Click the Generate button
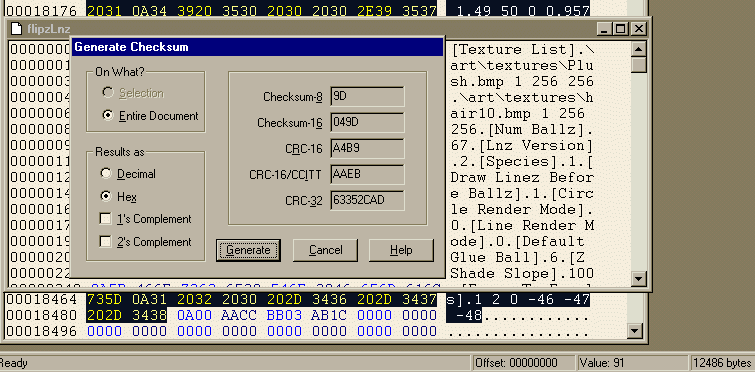The image size is (755, 372). pyautogui.click(x=248, y=250)
